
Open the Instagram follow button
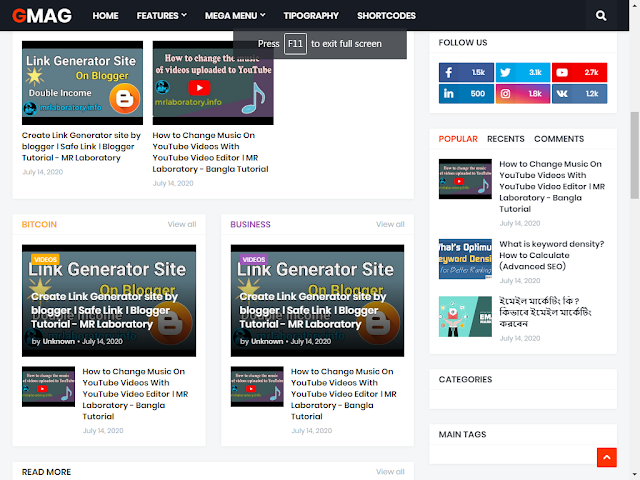point(523,93)
